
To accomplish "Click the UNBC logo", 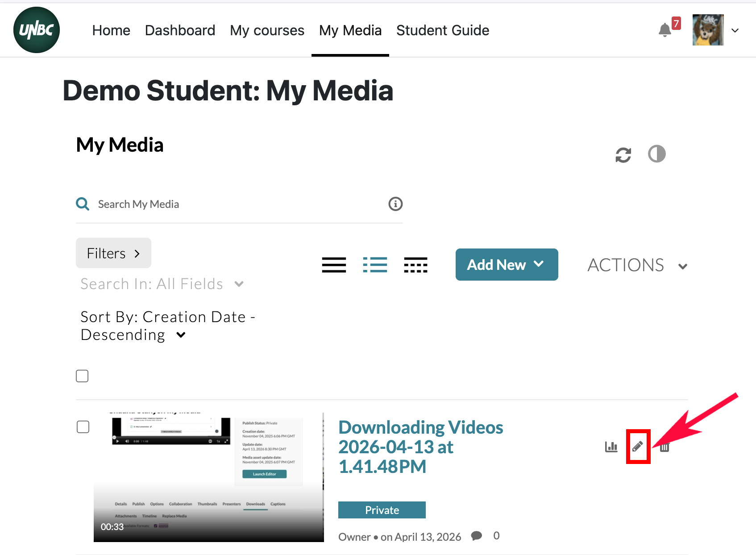I will pyautogui.click(x=37, y=30).
